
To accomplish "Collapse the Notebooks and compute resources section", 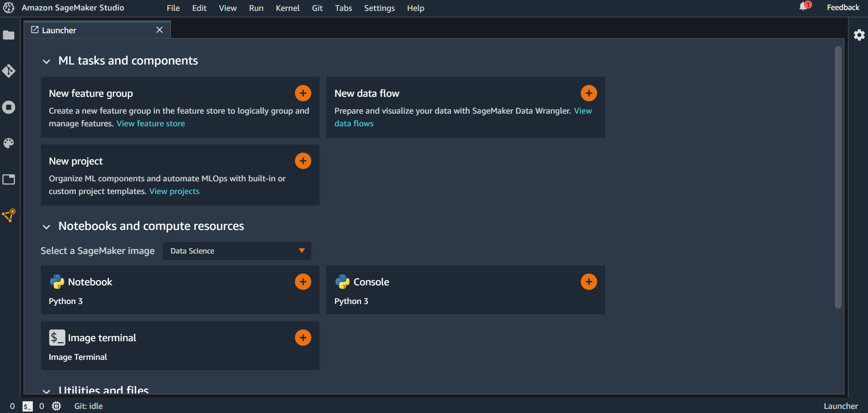I will [x=46, y=227].
